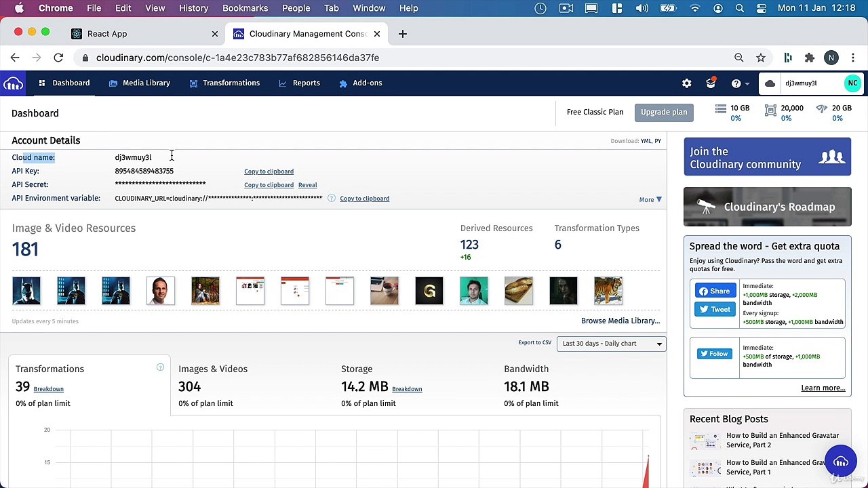Click the Cloudinary logo icon
The image size is (868, 488).
(x=13, y=83)
